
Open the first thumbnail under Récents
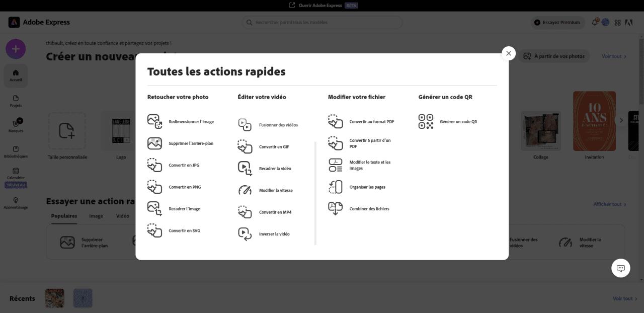coord(54,298)
